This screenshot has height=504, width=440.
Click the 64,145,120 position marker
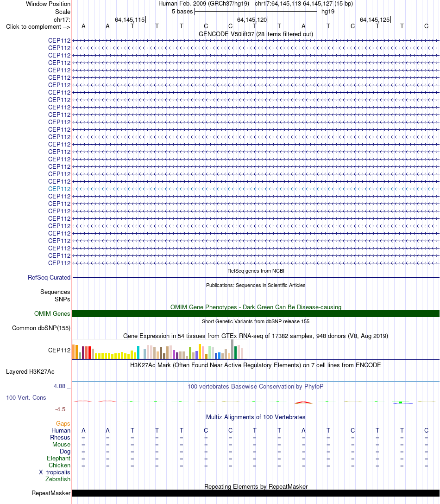pos(252,19)
